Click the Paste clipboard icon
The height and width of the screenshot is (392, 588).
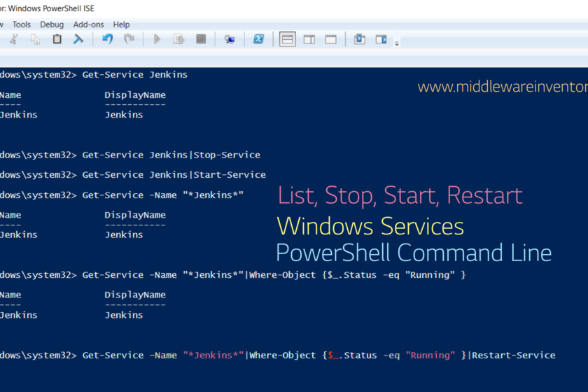pyautogui.click(x=57, y=39)
